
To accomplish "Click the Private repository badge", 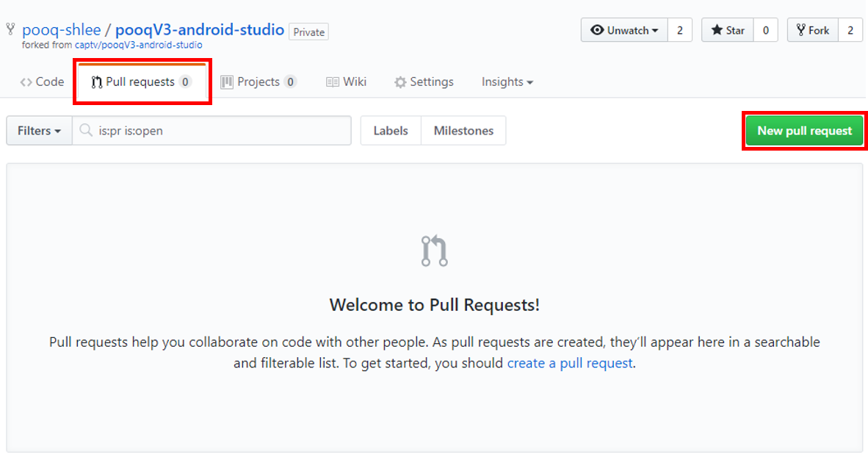I will 309,32.
